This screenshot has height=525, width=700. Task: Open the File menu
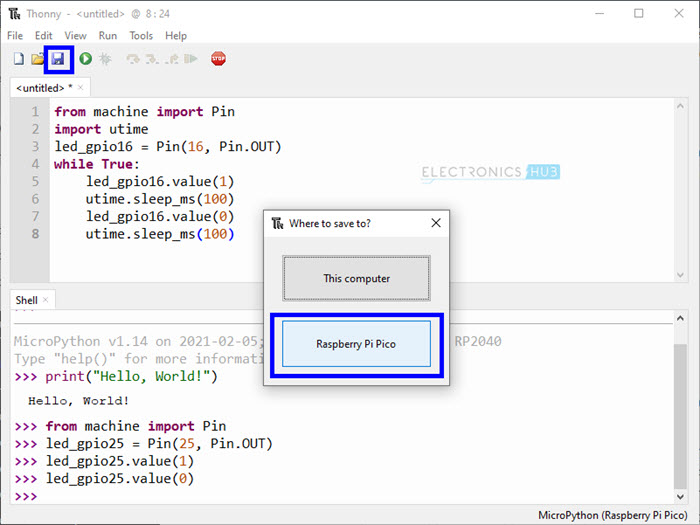coord(15,36)
